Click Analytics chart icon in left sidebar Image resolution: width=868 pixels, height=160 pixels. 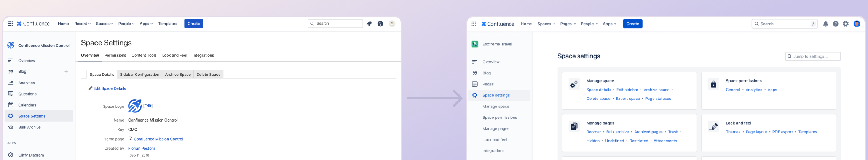11,83
